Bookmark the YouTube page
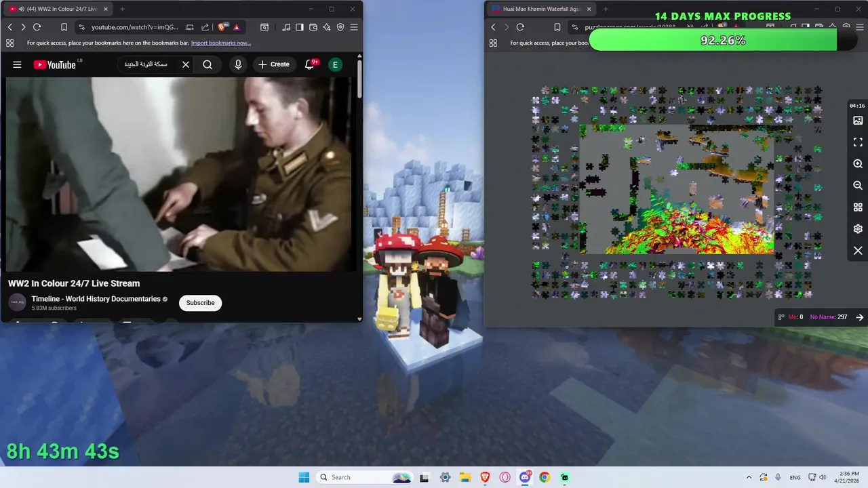 coord(64,27)
